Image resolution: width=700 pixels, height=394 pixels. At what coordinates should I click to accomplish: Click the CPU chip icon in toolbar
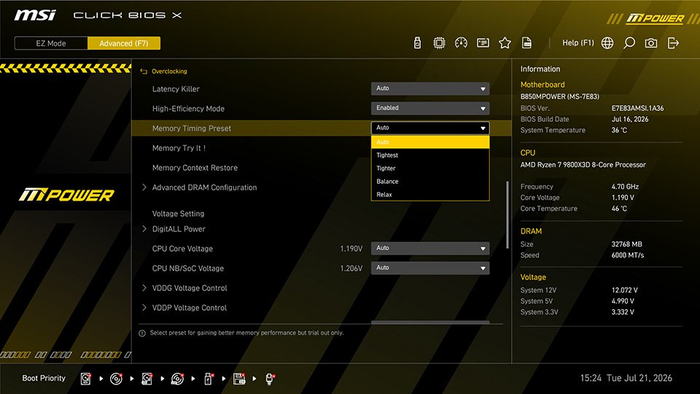click(439, 43)
